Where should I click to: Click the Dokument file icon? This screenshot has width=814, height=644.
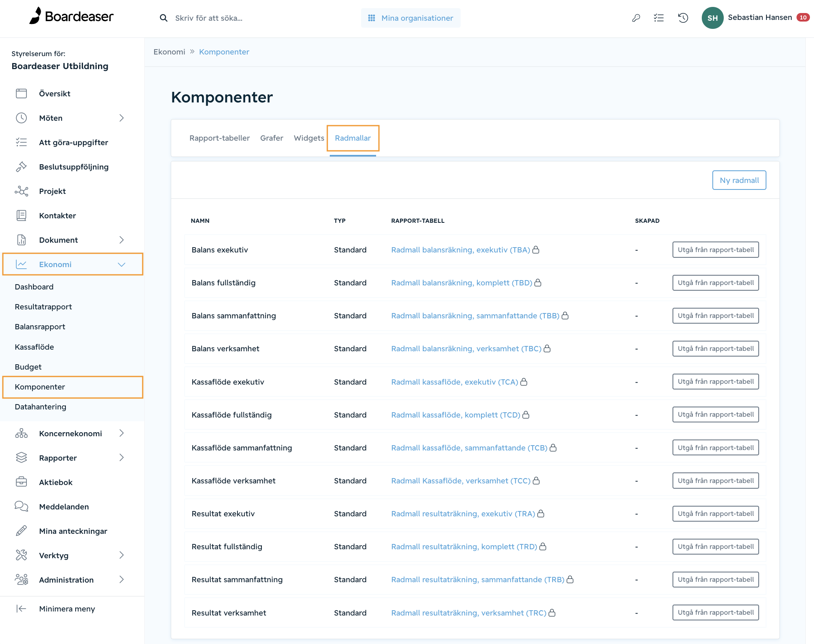coord(21,240)
